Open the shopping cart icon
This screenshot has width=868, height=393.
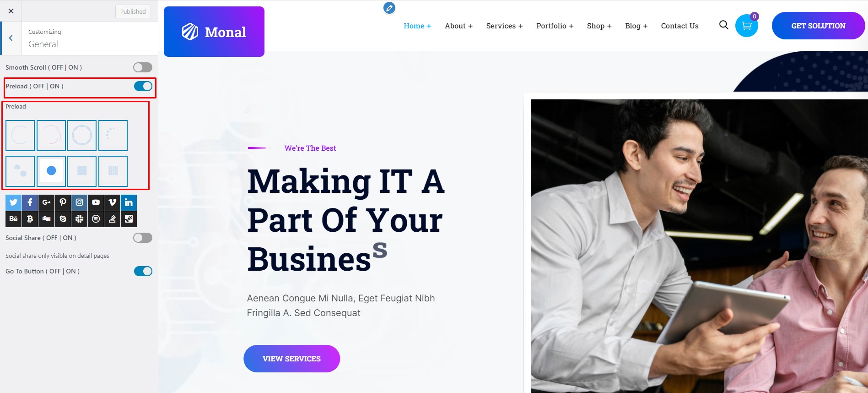pos(747,26)
